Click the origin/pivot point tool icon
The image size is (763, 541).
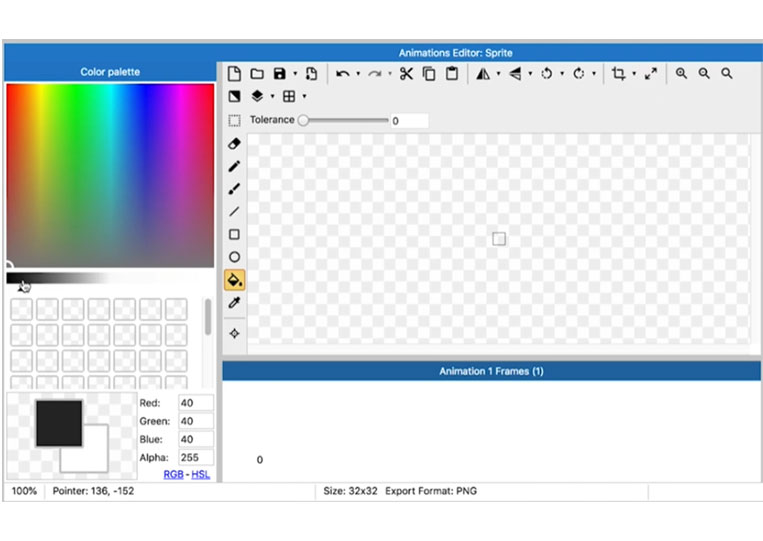(234, 334)
